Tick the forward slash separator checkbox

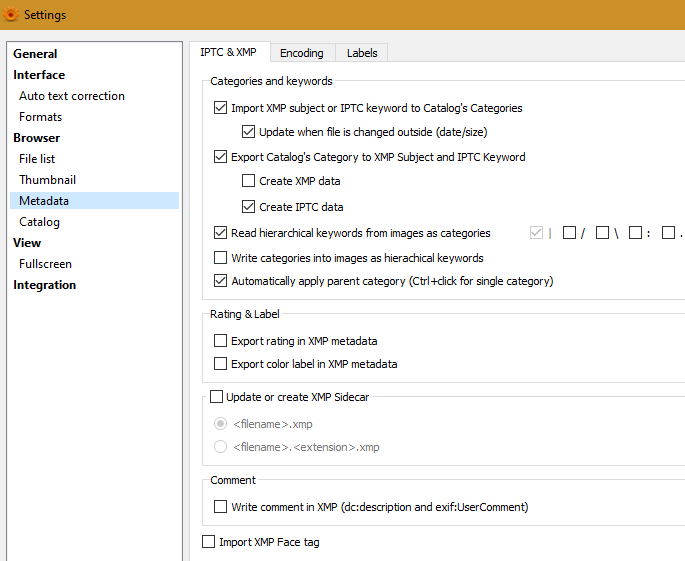(x=569, y=233)
